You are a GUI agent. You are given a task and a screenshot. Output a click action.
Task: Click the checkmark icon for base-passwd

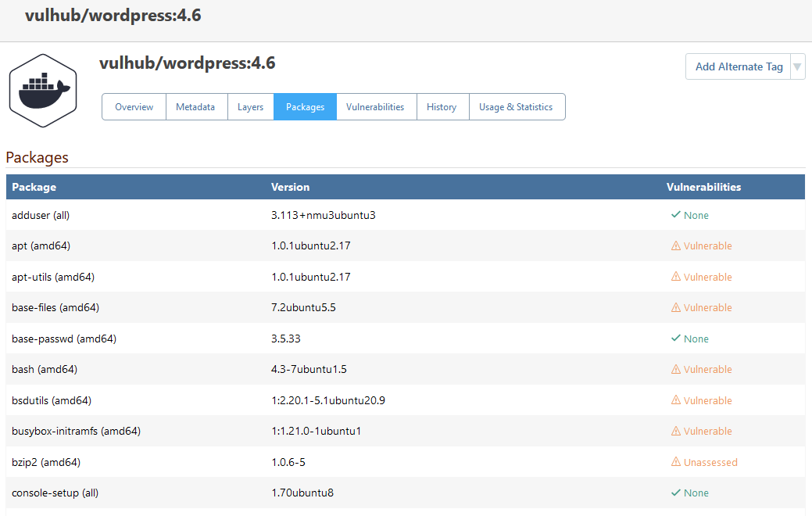[x=675, y=339]
